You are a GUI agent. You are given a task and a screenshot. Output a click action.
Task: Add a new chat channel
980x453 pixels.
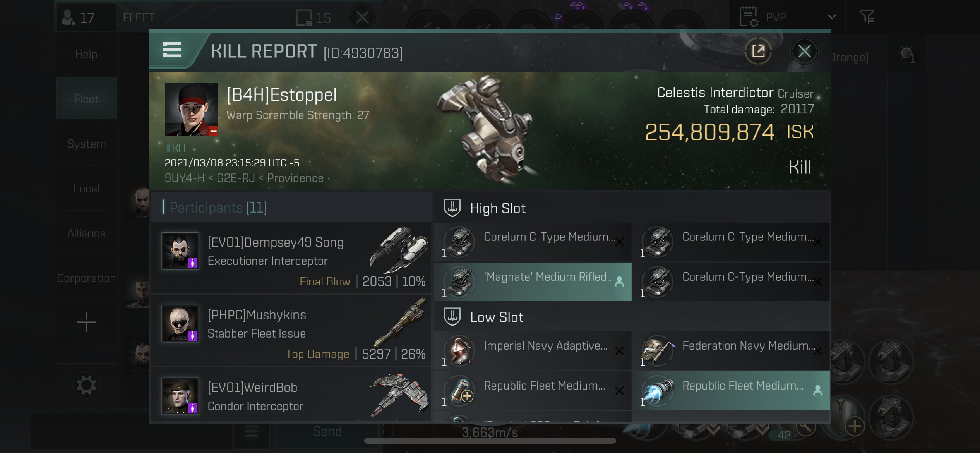86,322
